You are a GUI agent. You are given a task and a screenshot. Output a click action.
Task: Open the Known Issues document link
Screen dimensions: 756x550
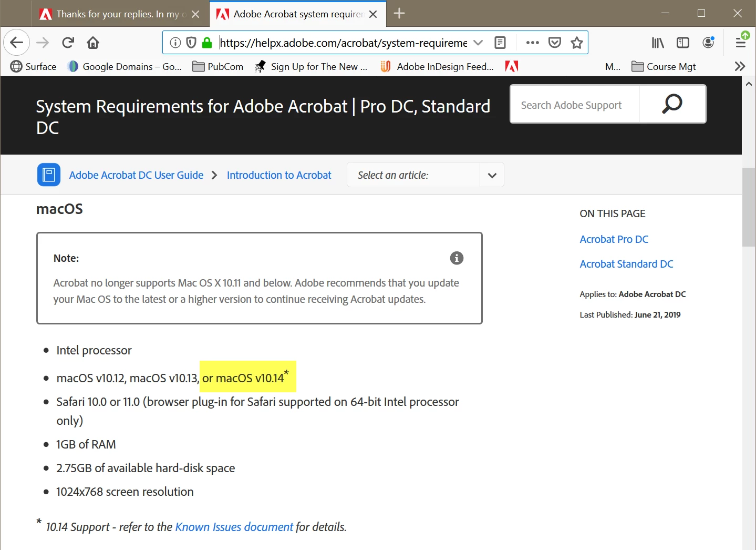pos(234,527)
